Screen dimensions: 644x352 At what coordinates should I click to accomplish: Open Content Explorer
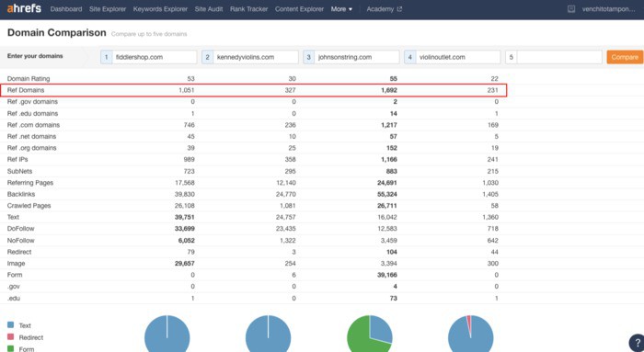pos(299,9)
